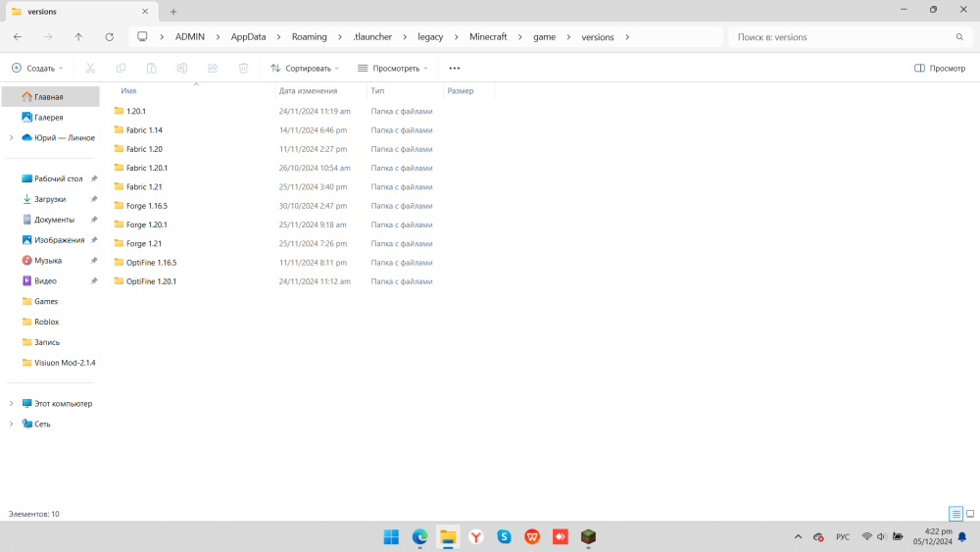The height and width of the screenshot is (552, 980).
Task: Expand chevron after game in address bar
Action: [x=568, y=37]
